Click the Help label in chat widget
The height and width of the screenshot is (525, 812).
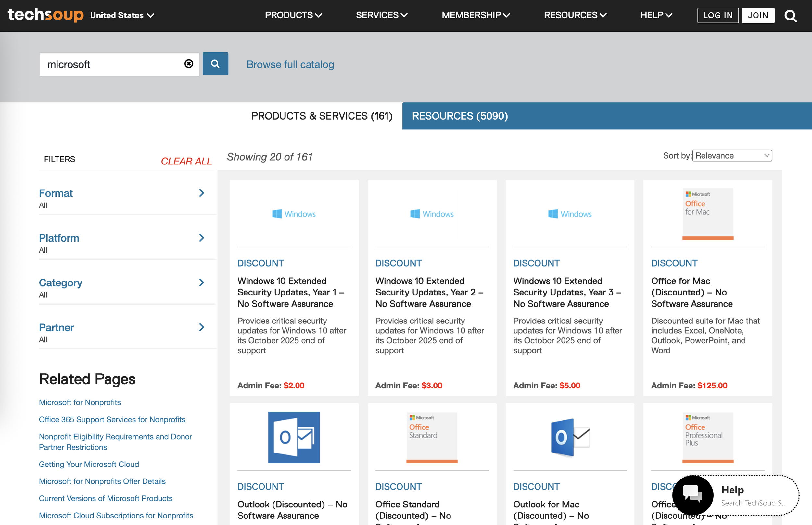(x=732, y=490)
